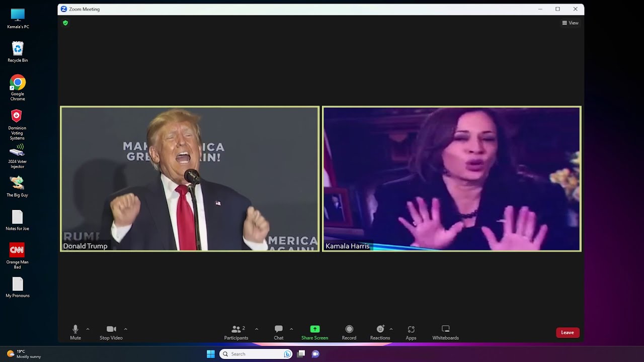This screenshot has width=644, height=362.
Task: Click the green Share Screen button
Action: click(x=315, y=332)
